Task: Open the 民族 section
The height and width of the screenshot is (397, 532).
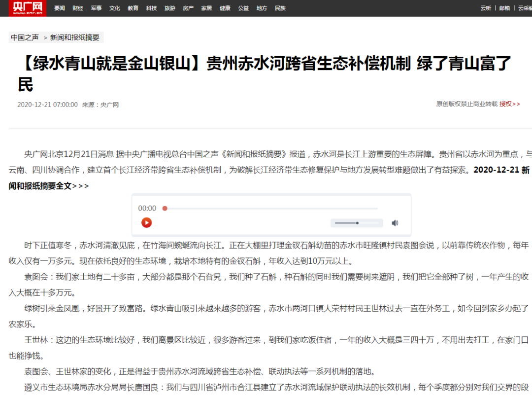Action: [x=280, y=8]
